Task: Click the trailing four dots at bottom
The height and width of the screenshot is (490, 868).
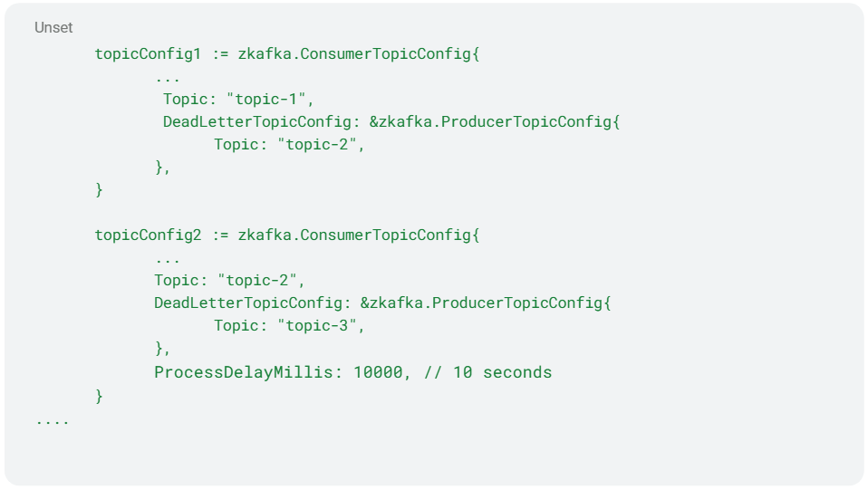Action: [x=53, y=423]
